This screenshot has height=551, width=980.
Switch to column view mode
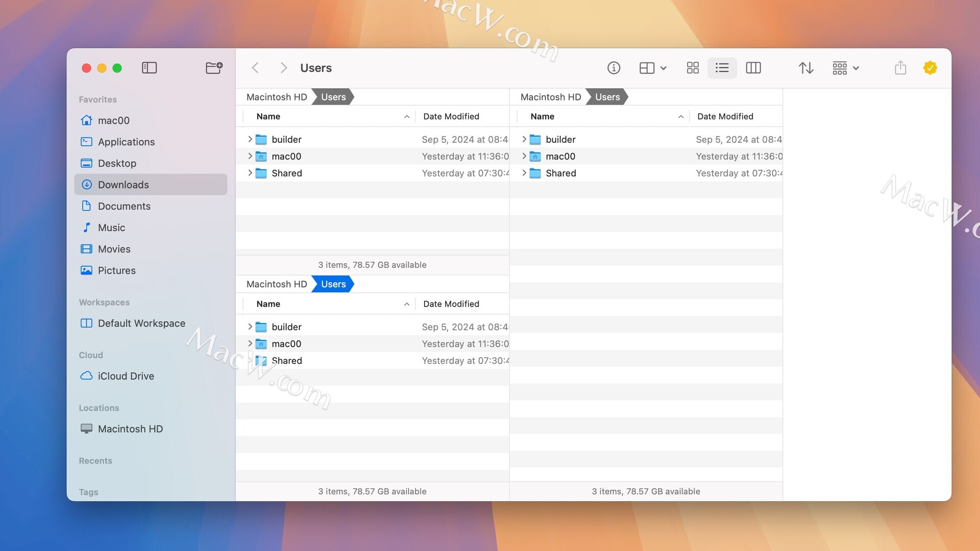[x=753, y=68]
